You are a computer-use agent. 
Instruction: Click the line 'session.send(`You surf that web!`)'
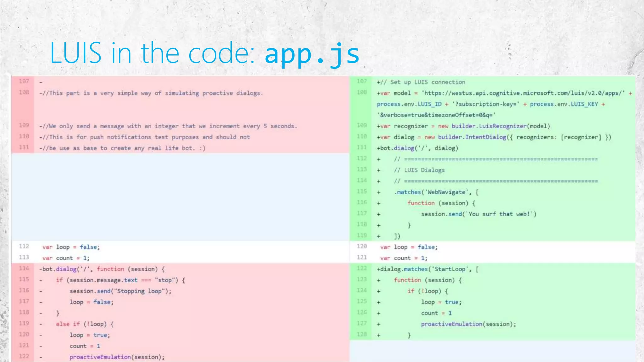[479, 214]
